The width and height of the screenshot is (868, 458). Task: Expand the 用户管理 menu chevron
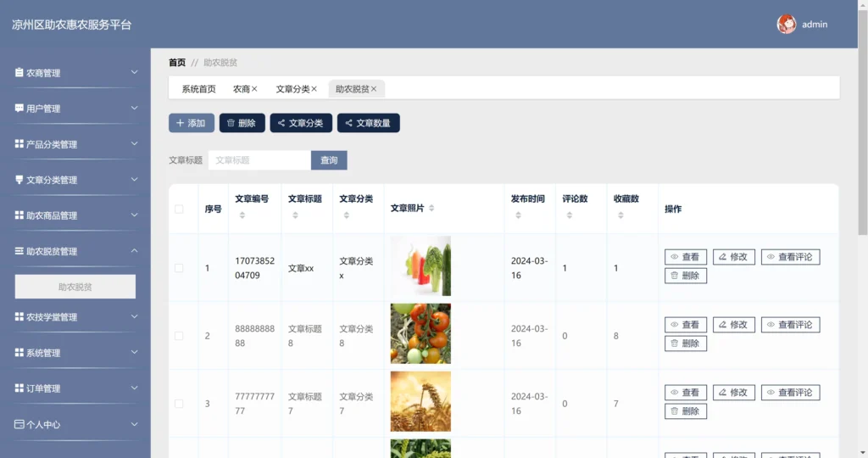click(134, 108)
